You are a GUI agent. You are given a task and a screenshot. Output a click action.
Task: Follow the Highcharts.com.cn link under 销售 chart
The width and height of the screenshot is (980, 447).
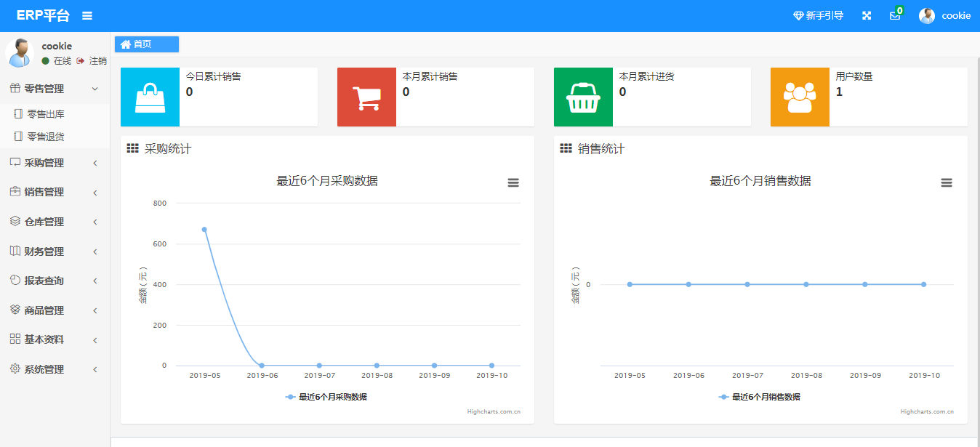pyautogui.click(x=927, y=411)
